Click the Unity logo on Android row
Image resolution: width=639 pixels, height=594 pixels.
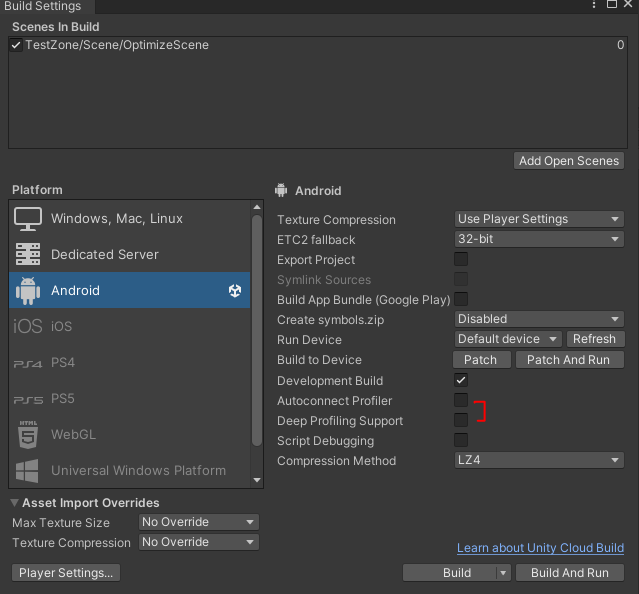(235, 290)
